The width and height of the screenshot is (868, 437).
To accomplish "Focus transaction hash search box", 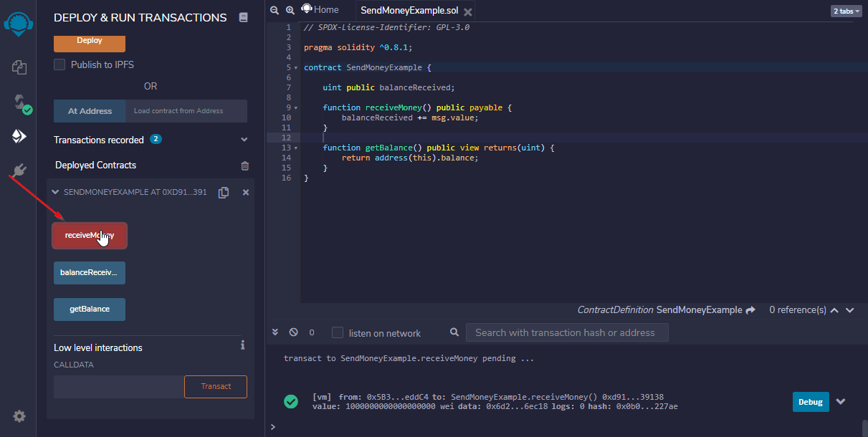I will [x=567, y=332].
